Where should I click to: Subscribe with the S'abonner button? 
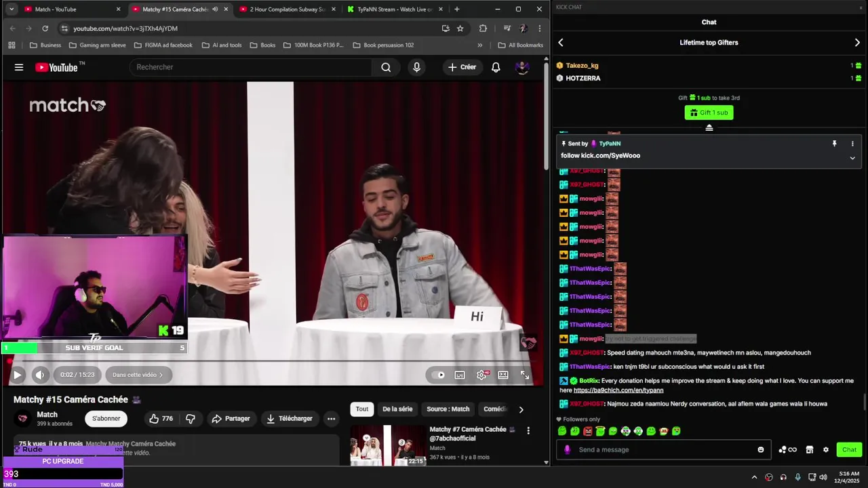tap(106, 419)
